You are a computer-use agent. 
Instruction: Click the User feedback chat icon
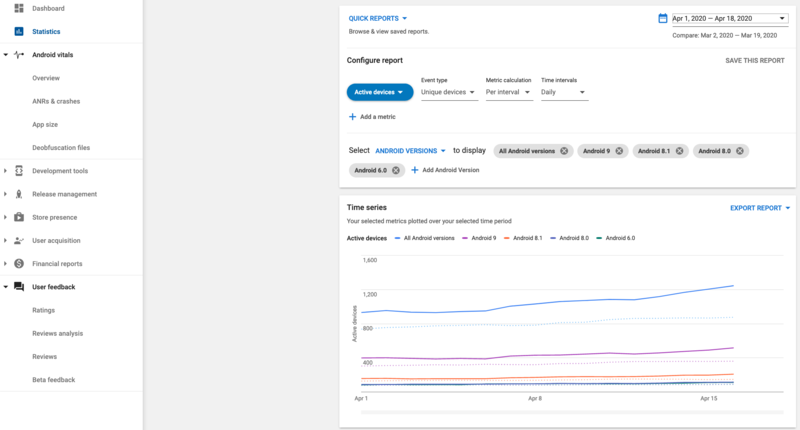click(19, 287)
